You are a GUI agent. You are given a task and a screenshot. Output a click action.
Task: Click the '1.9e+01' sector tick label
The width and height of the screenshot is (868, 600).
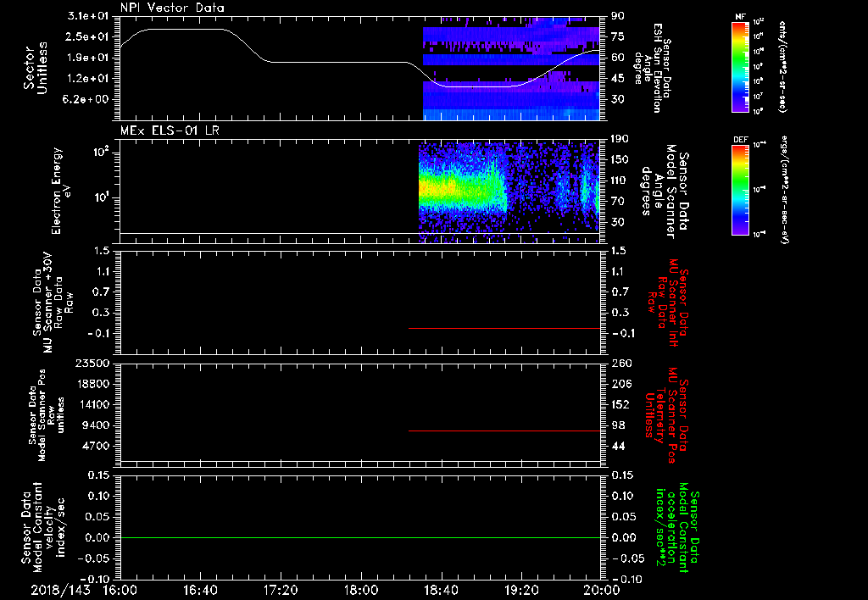pyautogui.click(x=88, y=58)
